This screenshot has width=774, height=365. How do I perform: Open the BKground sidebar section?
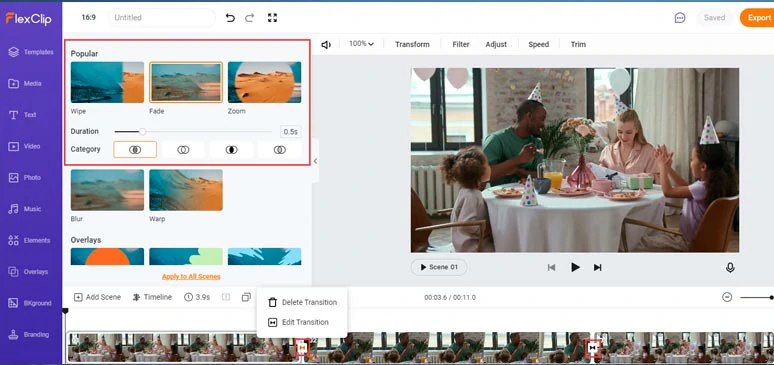pyautogui.click(x=31, y=303)
